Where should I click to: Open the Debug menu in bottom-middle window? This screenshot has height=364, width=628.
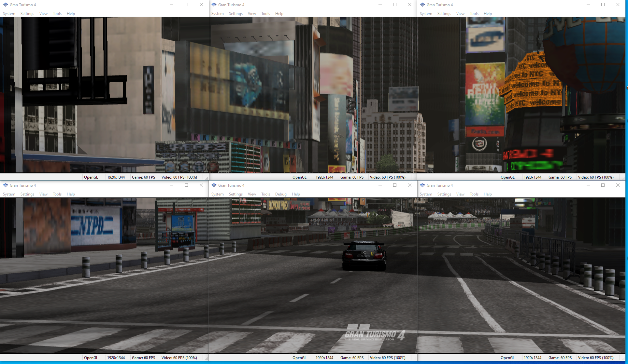281,194
